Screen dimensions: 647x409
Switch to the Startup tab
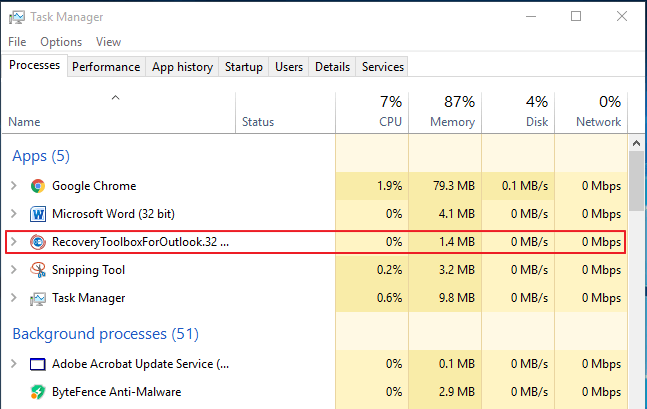click(x=243, y=67)
